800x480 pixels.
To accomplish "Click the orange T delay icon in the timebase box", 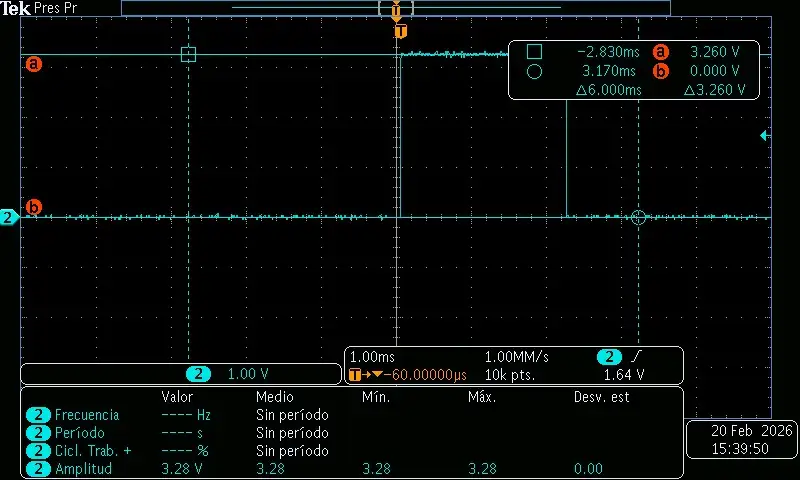I will click(355, 375).
